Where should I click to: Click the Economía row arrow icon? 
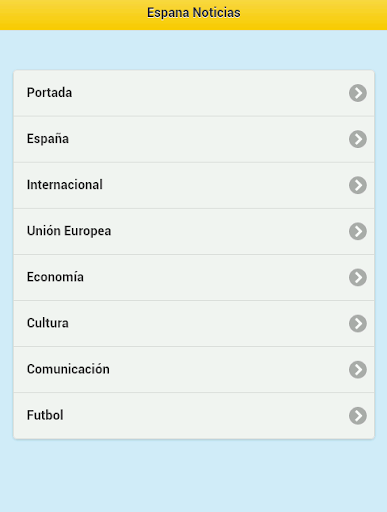(x=358, y=277)
